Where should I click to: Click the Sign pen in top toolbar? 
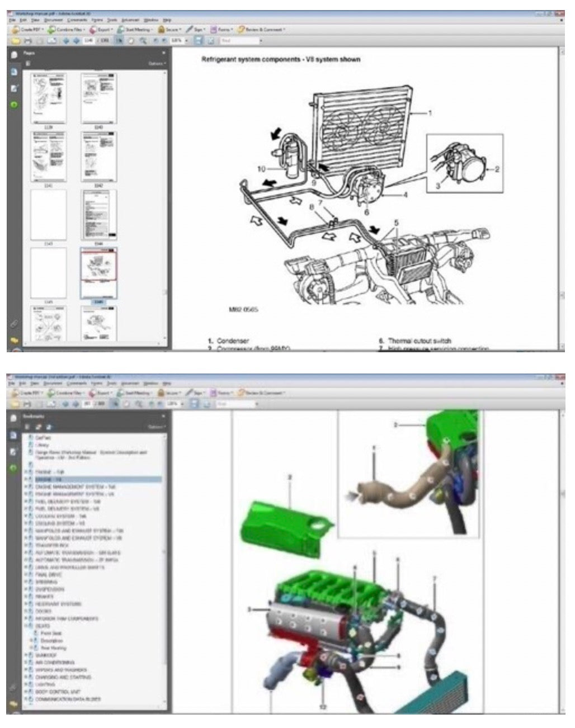tap(196, 30)
